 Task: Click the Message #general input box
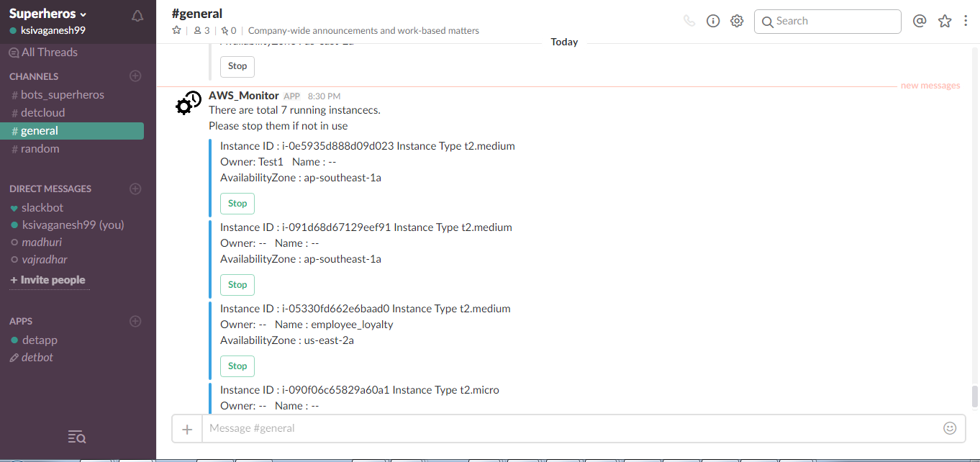pos(572,429)
